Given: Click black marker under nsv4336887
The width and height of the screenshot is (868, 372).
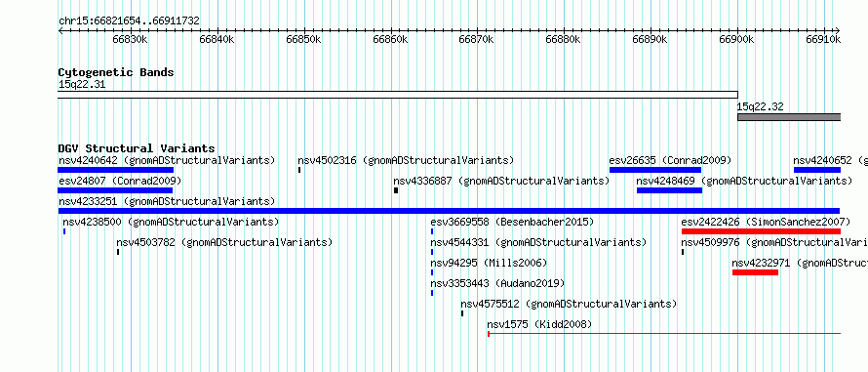Looking at the screenshot, I should click(x=396, y=190).
